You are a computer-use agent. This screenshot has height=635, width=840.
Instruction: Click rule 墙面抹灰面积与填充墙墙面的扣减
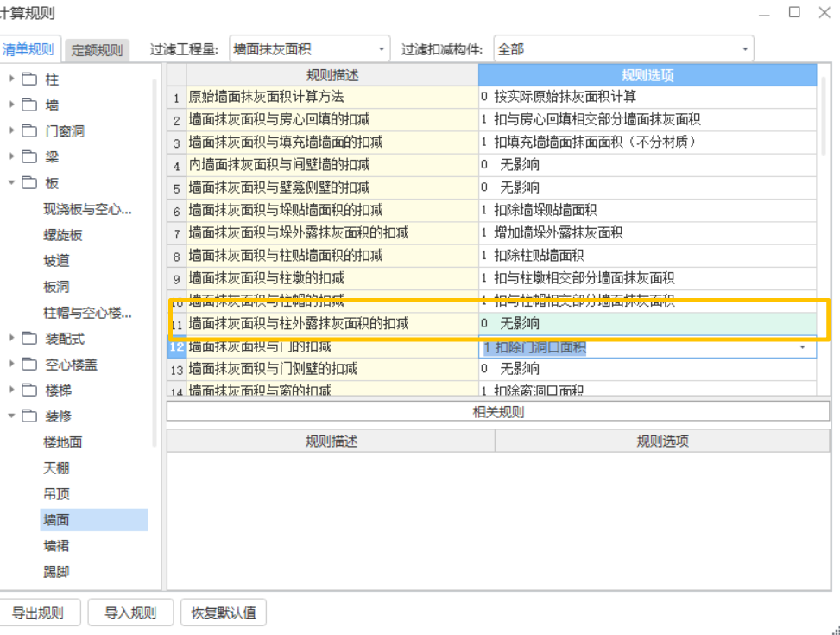pos(332,143)
